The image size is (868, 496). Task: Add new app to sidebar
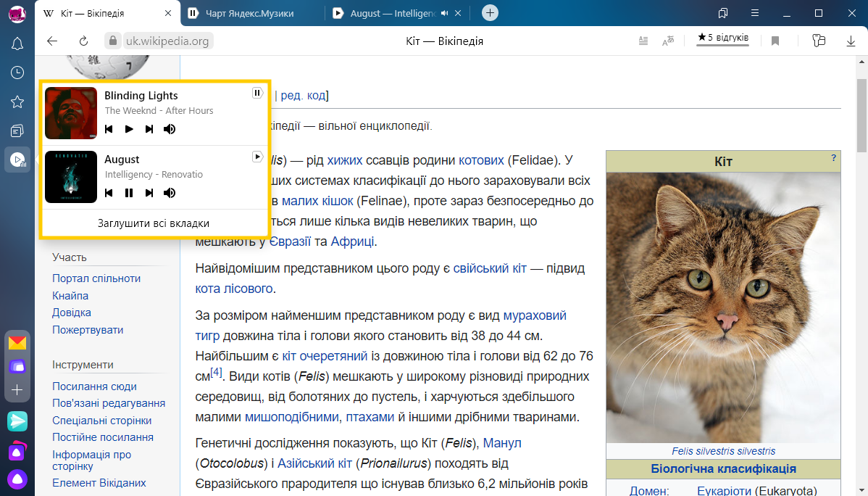coord(17,390)
